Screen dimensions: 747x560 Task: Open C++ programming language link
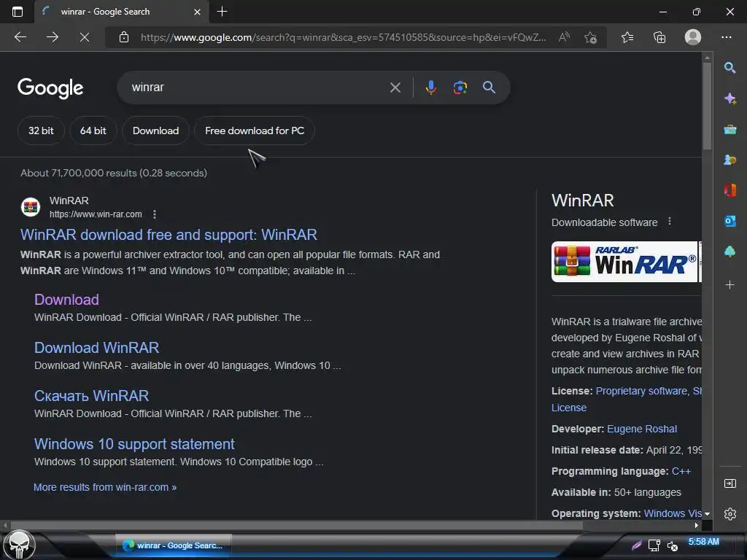pos(681,472)
